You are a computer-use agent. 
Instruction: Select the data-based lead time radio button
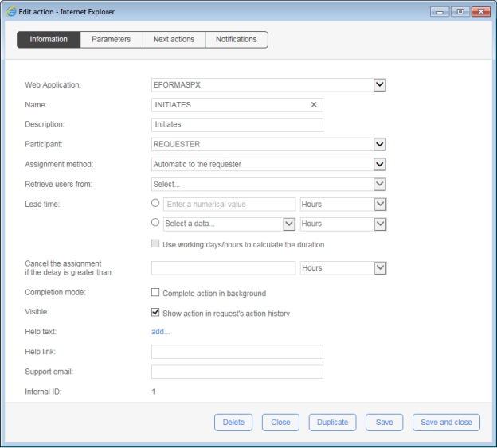156,224
